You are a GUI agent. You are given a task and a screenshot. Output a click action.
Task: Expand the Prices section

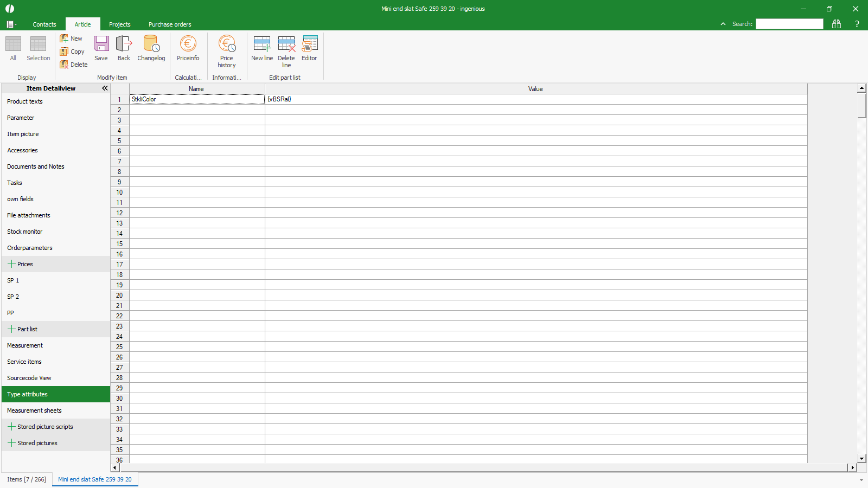11,264
